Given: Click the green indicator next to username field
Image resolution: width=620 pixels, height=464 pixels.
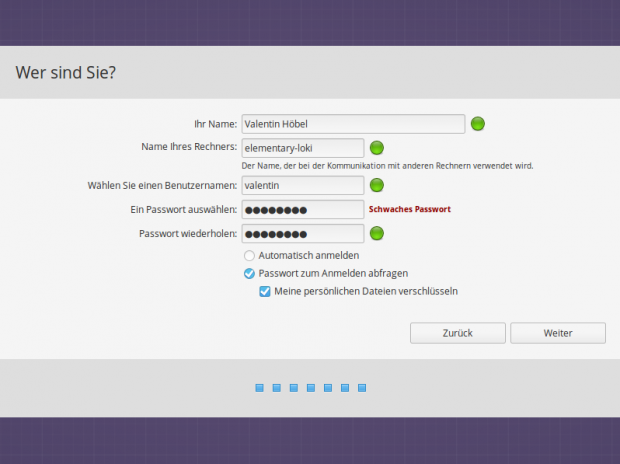Looking at the screenshot, I should point(376,185).
